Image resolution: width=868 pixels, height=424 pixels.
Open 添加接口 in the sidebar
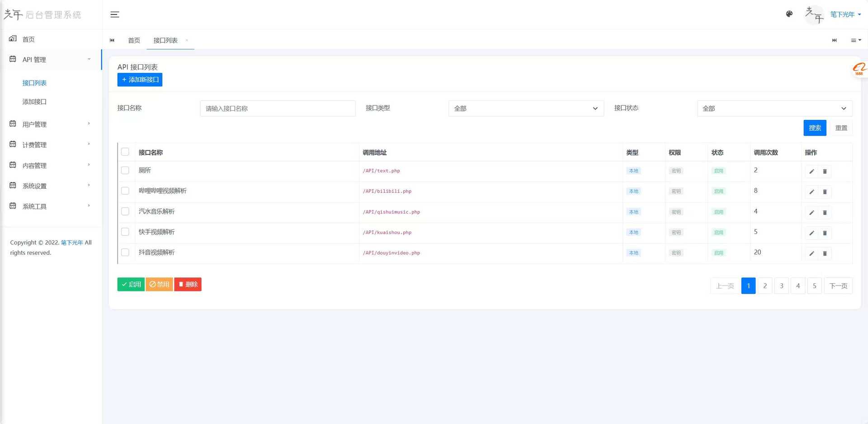tap(34, 102)
